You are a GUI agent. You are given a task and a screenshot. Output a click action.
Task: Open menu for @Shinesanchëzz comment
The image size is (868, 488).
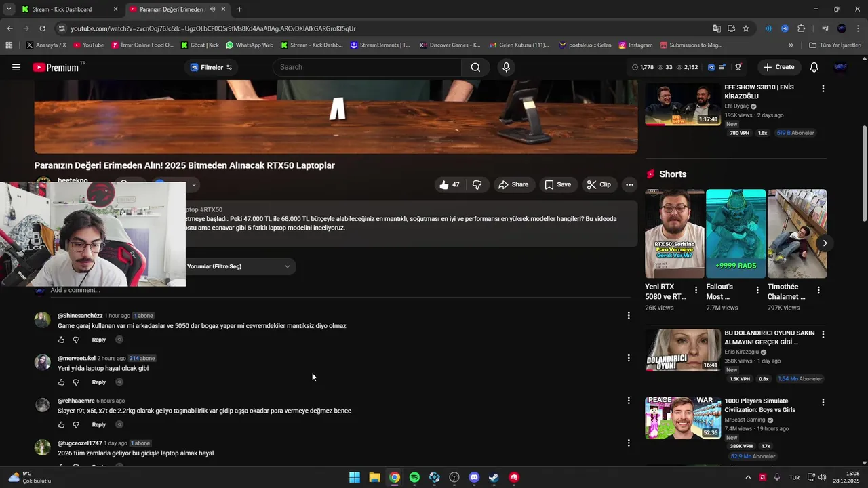click(629, 315)
